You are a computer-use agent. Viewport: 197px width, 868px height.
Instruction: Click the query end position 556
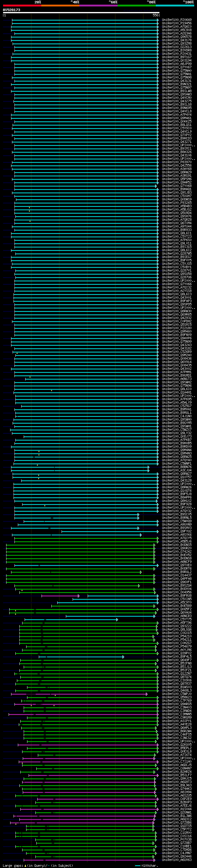click(x=155, y=15)
